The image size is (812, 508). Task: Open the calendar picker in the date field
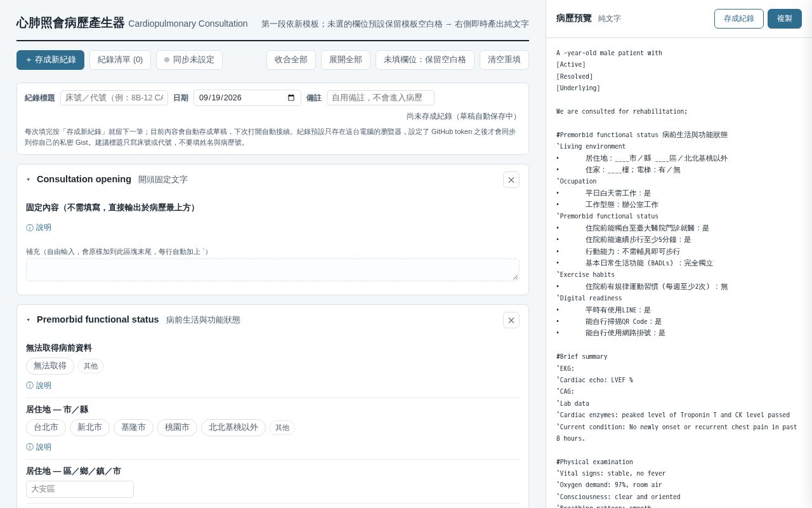(x=291, y=98)
